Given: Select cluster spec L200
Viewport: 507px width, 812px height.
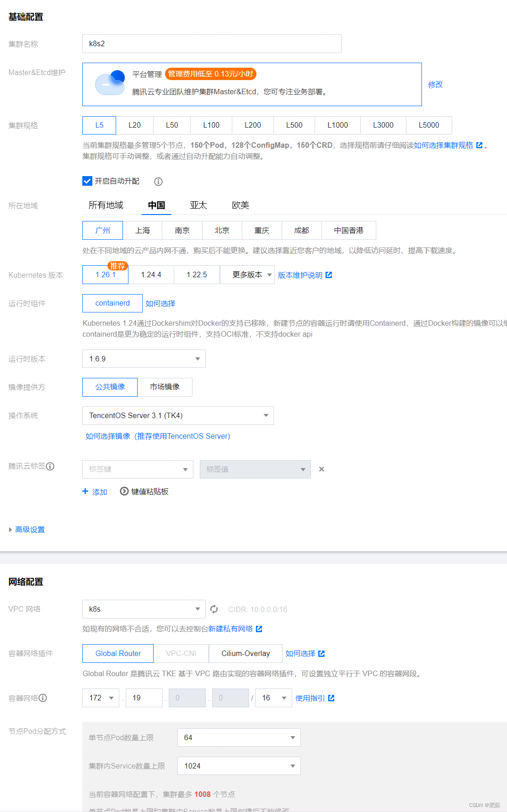Looking at the screenshot, I should coord(253,125).
